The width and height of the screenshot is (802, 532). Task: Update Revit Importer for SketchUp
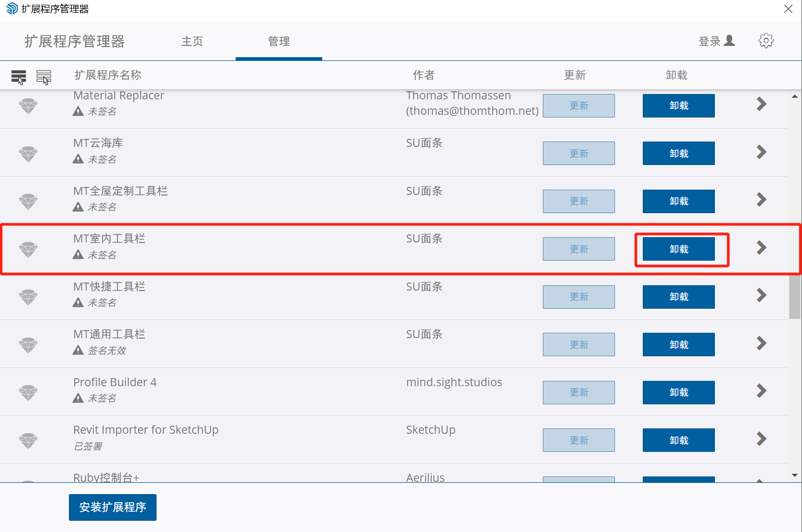(579, 440)
